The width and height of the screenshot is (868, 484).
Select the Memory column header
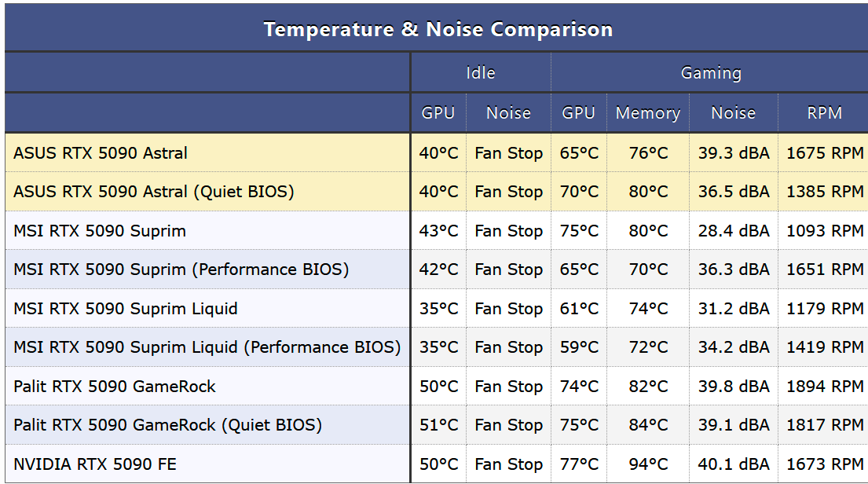[647, 113]
